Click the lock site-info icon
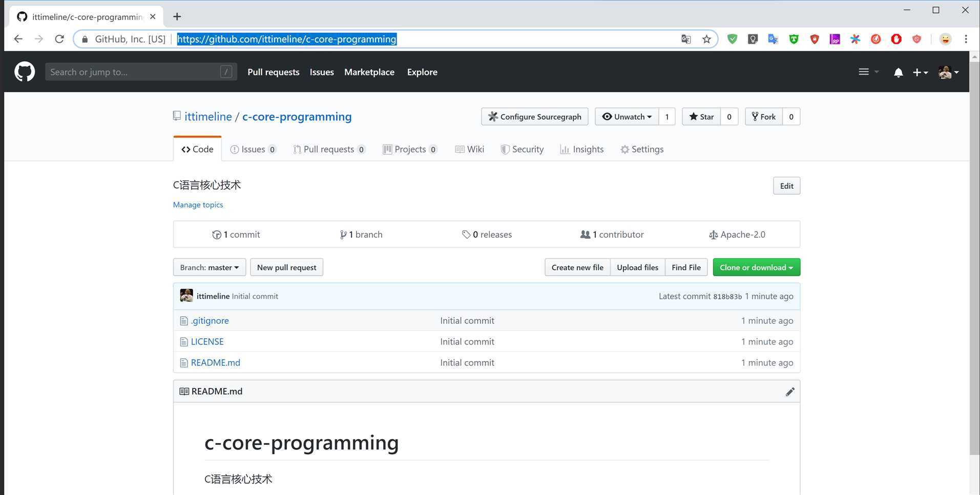Viewport: 980px width, 495px height. [85, 39]
